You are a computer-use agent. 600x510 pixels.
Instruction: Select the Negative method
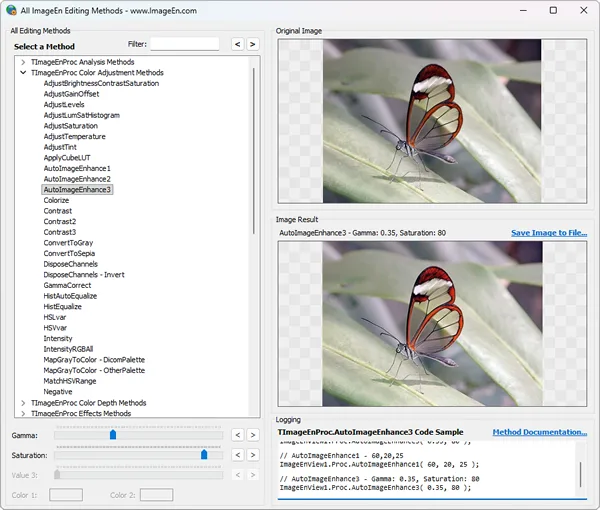[x=58, y=391]
